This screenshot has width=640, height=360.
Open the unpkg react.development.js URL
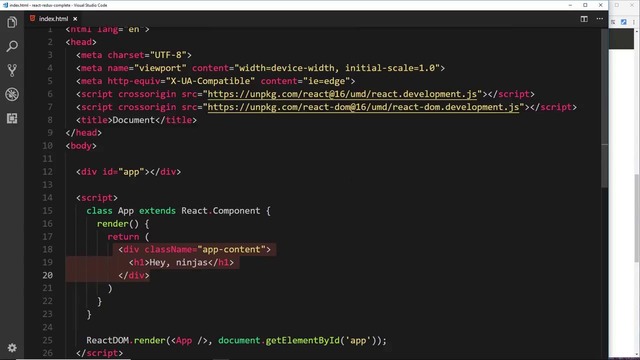click(x=342, y=94)
